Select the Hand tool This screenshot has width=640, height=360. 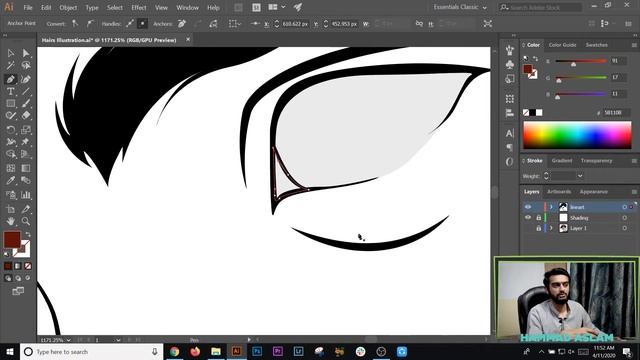tap(11, 221)
